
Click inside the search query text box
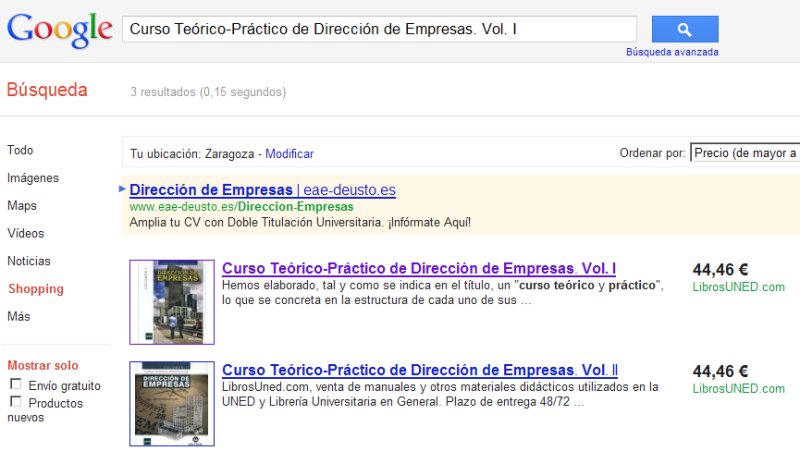click(x=378, y=29)
